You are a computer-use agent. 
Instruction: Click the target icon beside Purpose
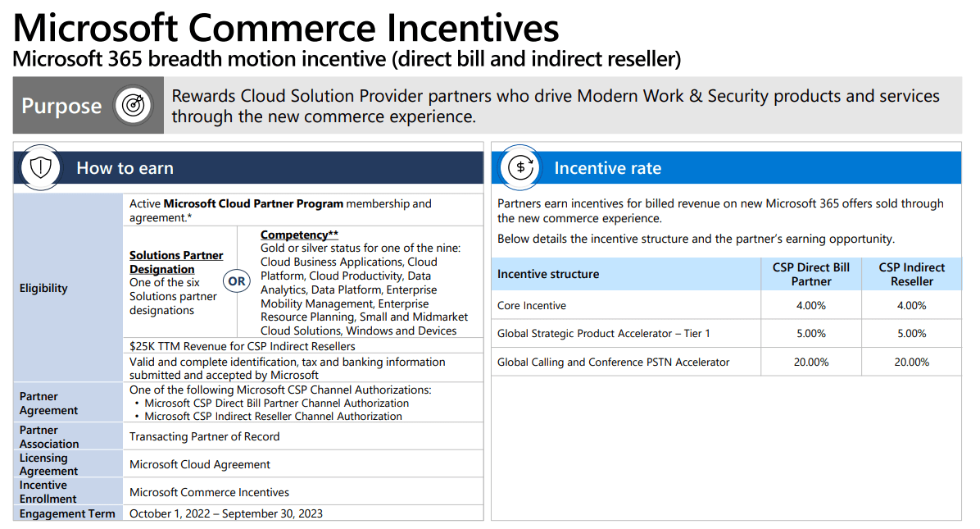[x=133, y=105]
